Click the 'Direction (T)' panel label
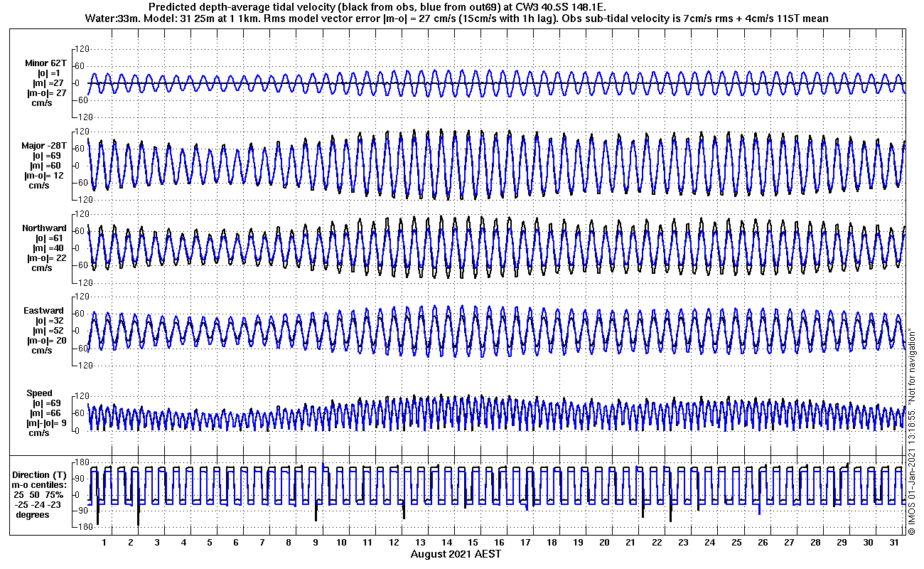Viewport: 924px width, 569px height. point(40,475)
